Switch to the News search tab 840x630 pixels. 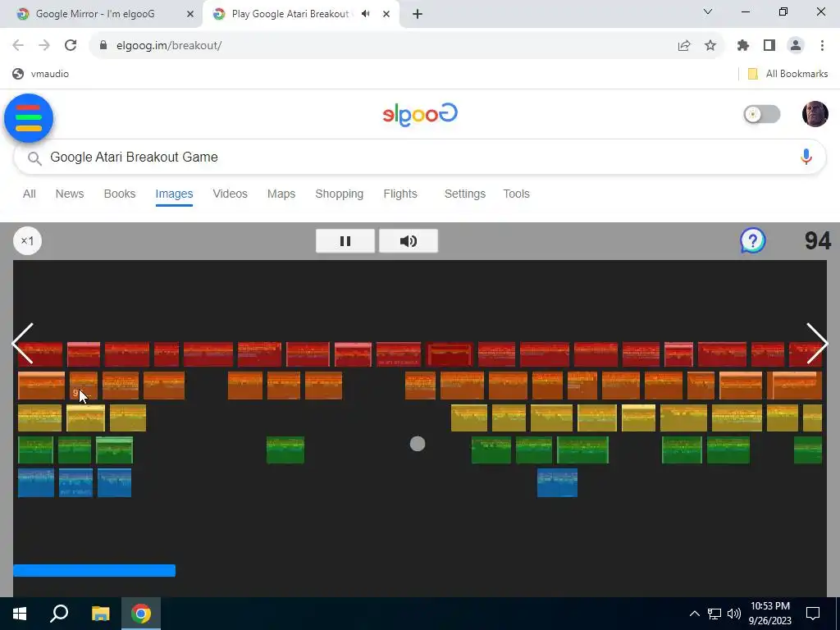point(70,194)
